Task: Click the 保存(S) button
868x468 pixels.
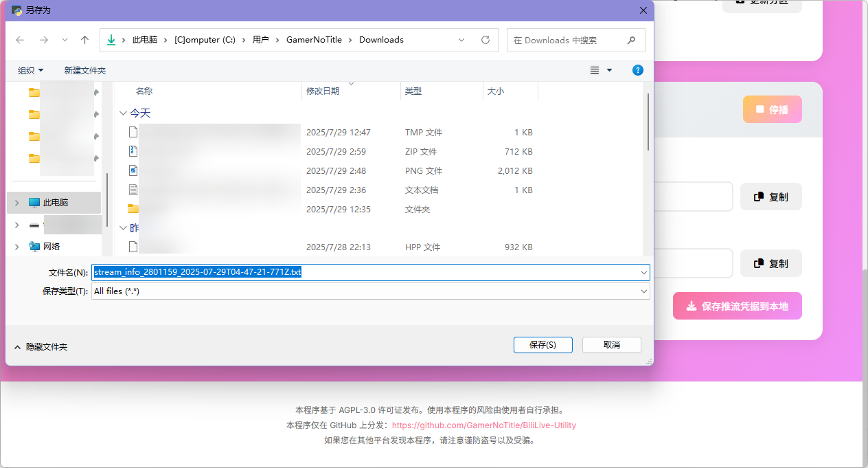Action: [542, 345]
